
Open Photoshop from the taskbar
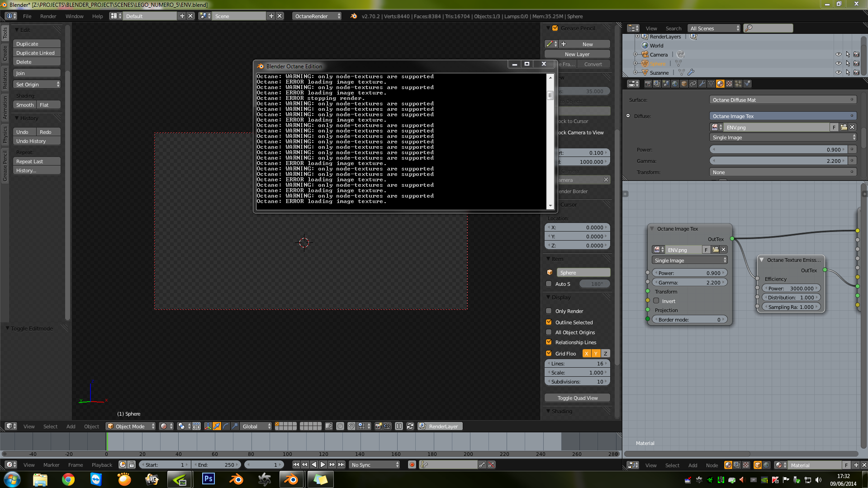(x=208, y=479)
